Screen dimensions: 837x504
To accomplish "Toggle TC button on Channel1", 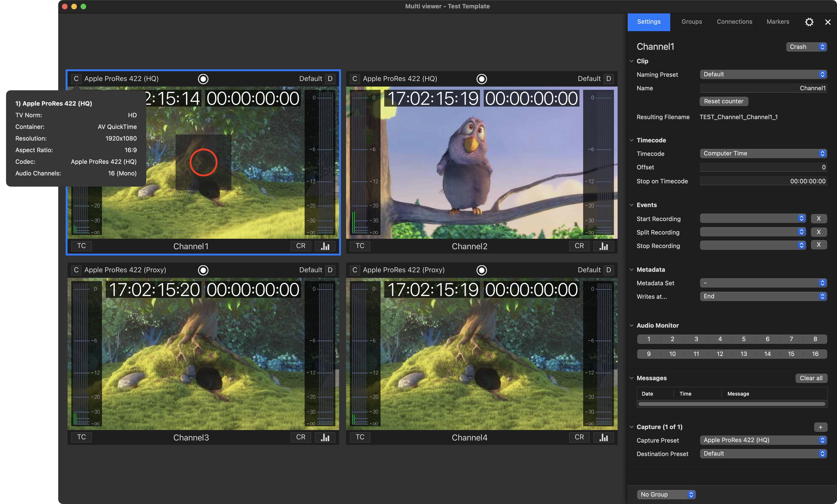I will click(81, 246).
